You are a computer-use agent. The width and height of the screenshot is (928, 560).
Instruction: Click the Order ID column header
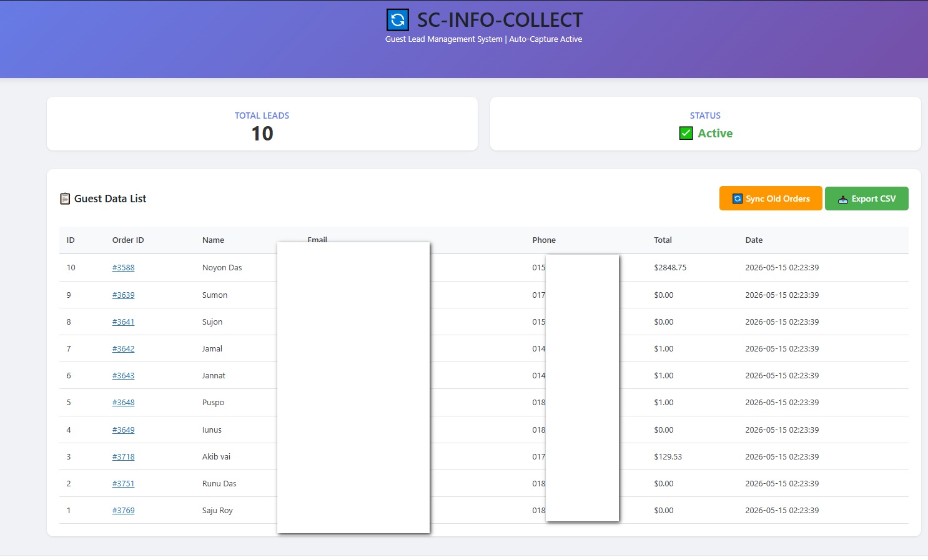click(x=128, y=240)
